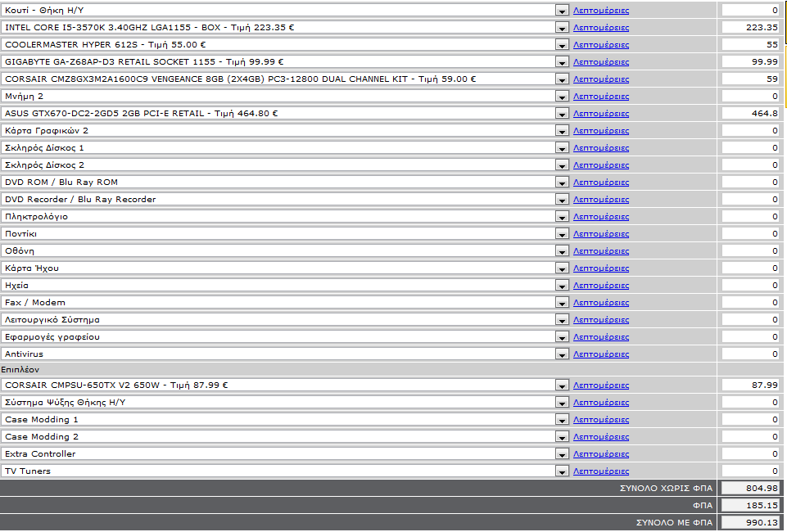This screenshot has height=532, width=787.
Task: Click Λεπτομέρειες link for Antivirus
Action: click(601, 354)
